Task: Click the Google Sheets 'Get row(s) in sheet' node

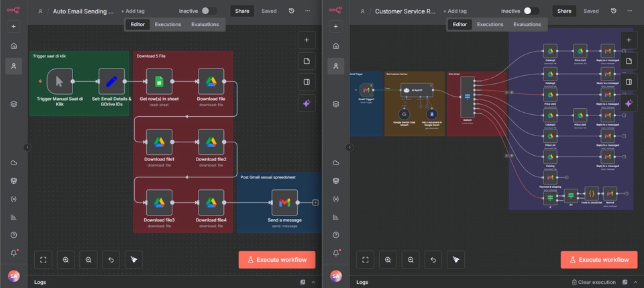Action: (159, 81)
